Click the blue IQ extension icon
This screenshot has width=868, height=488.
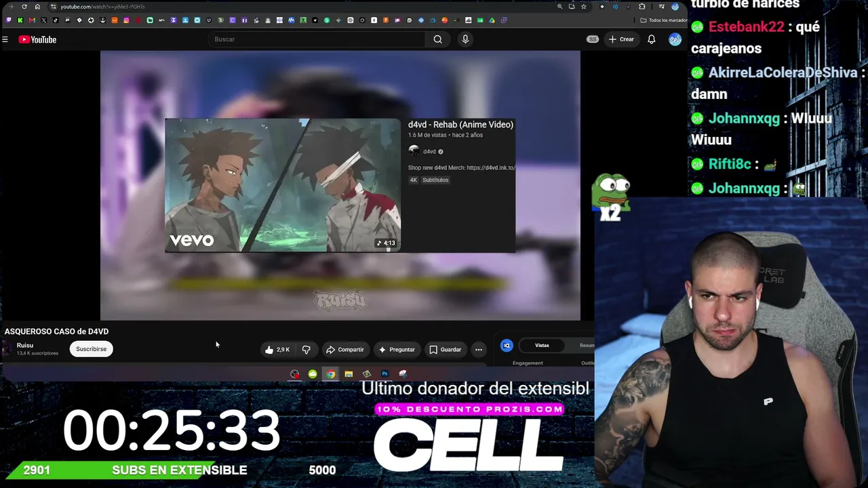click(x=507, y=346)
